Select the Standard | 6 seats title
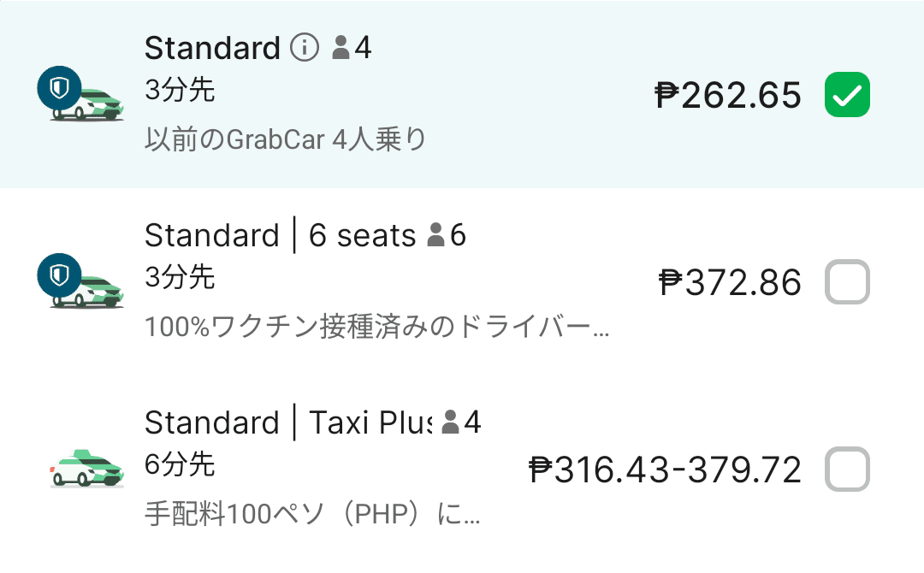The width and height of the screenshot is (924, 573). [x=280, y=235]
